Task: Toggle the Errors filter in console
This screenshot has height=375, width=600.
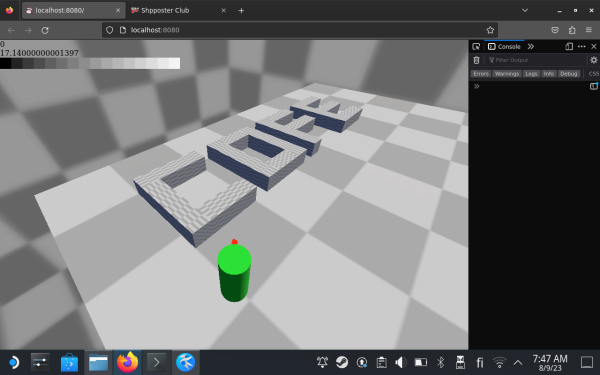Action: (x=481, y=74)
